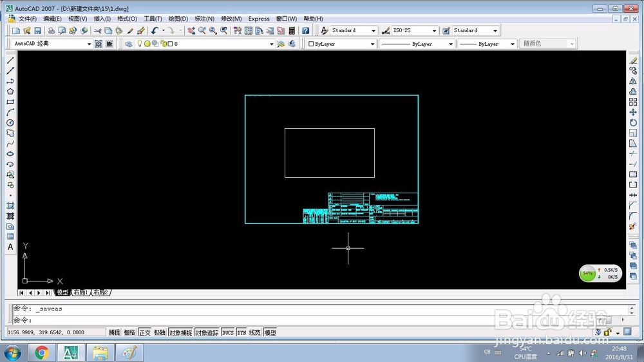Open the 绘图(D) menu
The image size is (644, 362).
coord(178,19)
